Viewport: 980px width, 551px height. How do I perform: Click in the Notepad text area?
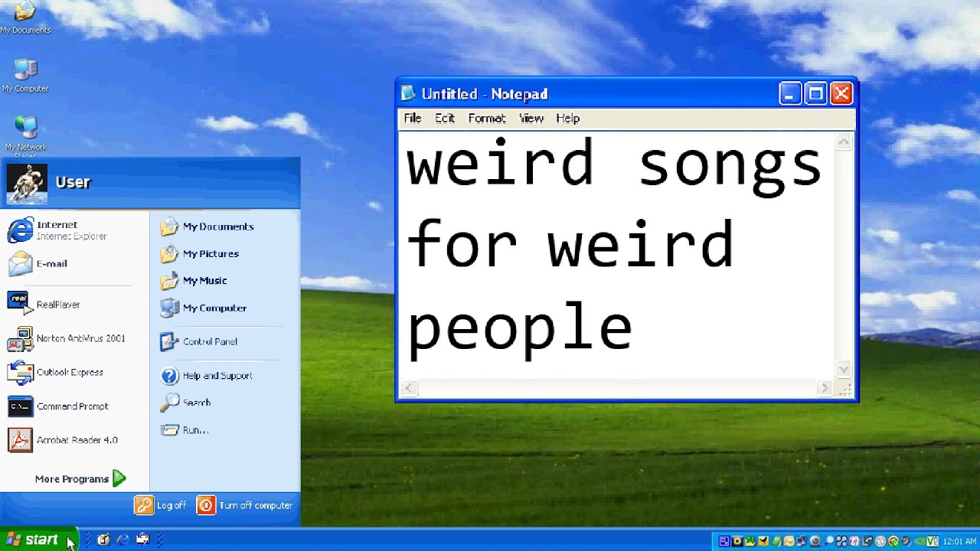[x=617, y=256]
